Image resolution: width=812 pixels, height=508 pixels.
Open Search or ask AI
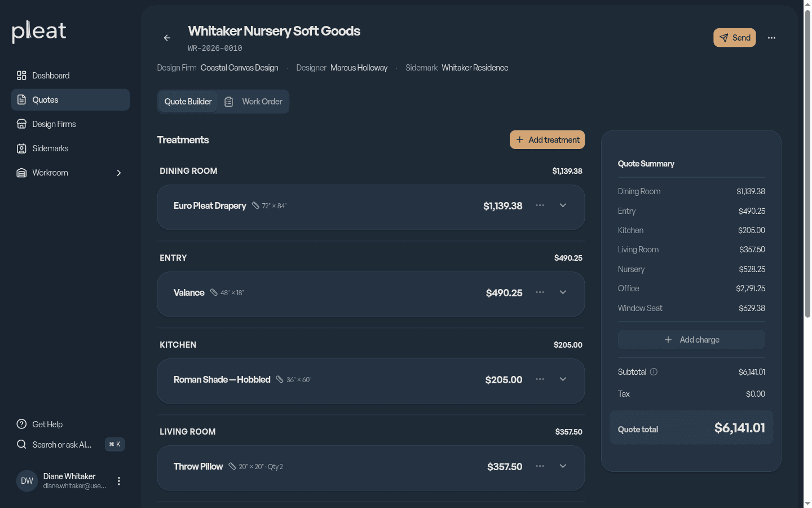(70, 445)
